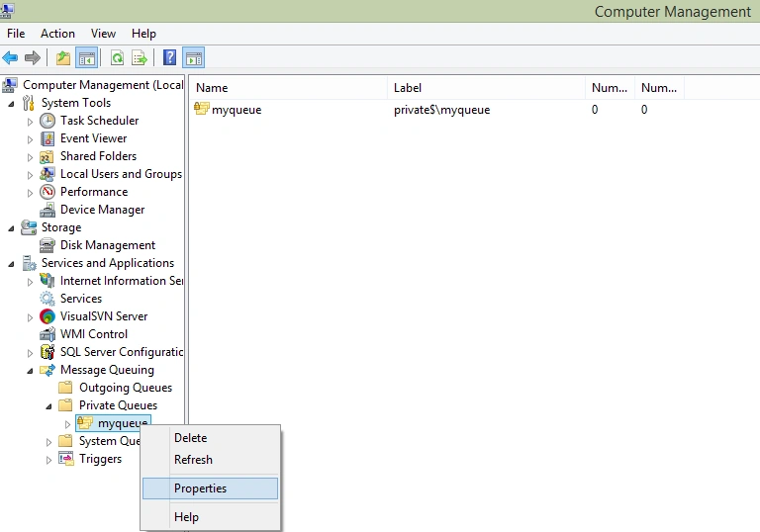Click the System Tools wrench icon
Screen dimensions: 760x532
click(x=29, y=103)
